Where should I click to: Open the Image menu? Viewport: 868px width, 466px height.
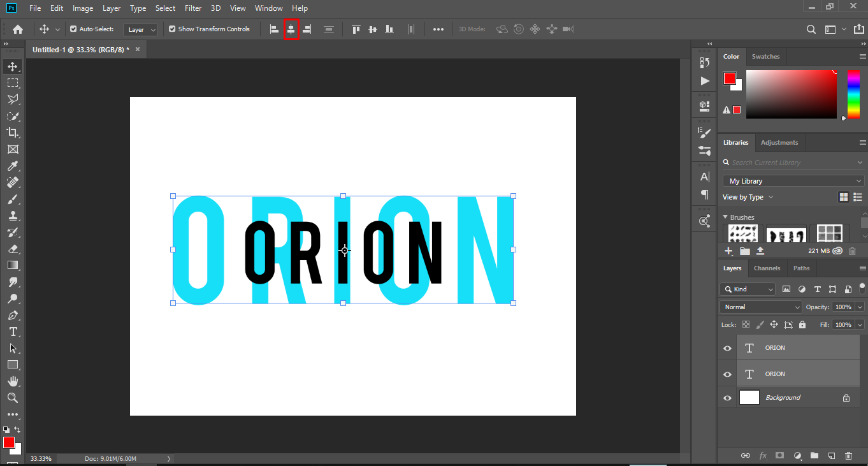[83, 8]
